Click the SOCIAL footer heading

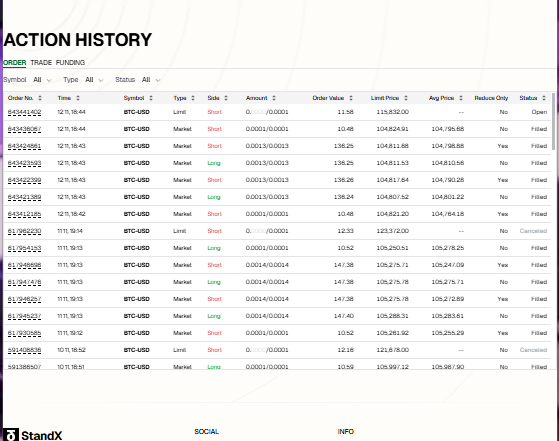coord(206,432)
